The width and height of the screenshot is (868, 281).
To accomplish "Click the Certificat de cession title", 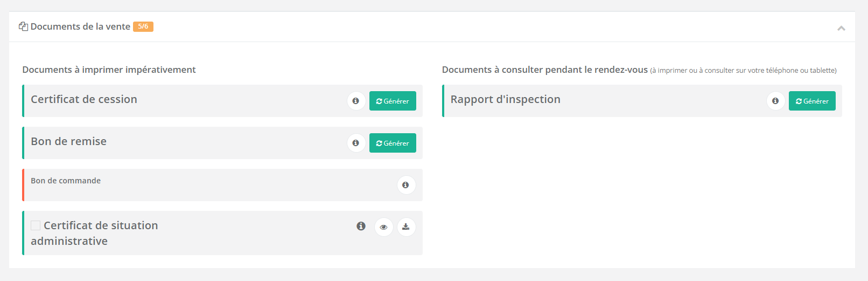I will (84, 99).
